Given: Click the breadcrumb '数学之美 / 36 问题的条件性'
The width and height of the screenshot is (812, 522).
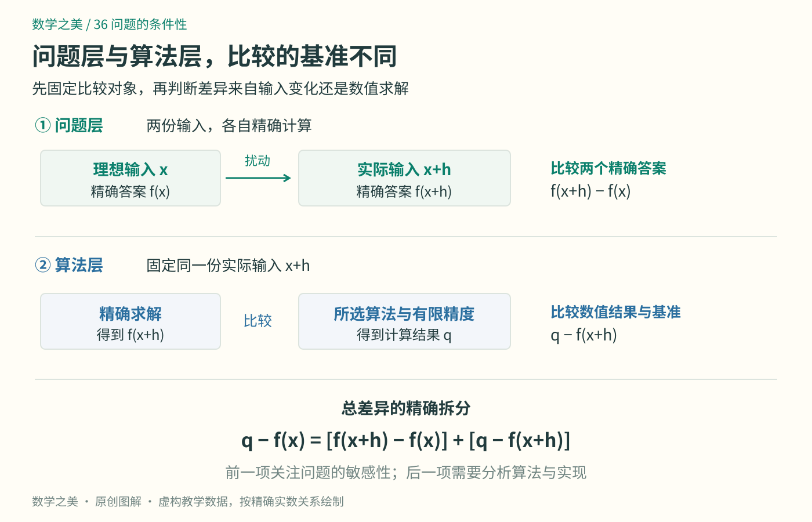Looking at the screenshot, I should (110, 24).
